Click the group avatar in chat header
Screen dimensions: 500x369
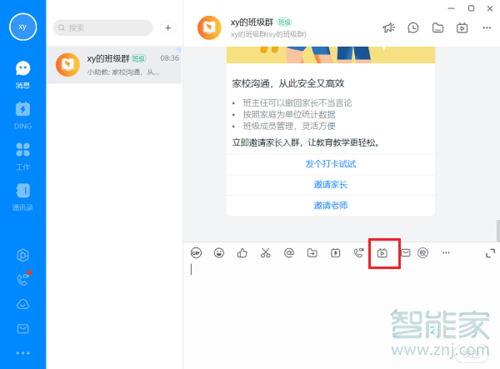coord(209,28)
